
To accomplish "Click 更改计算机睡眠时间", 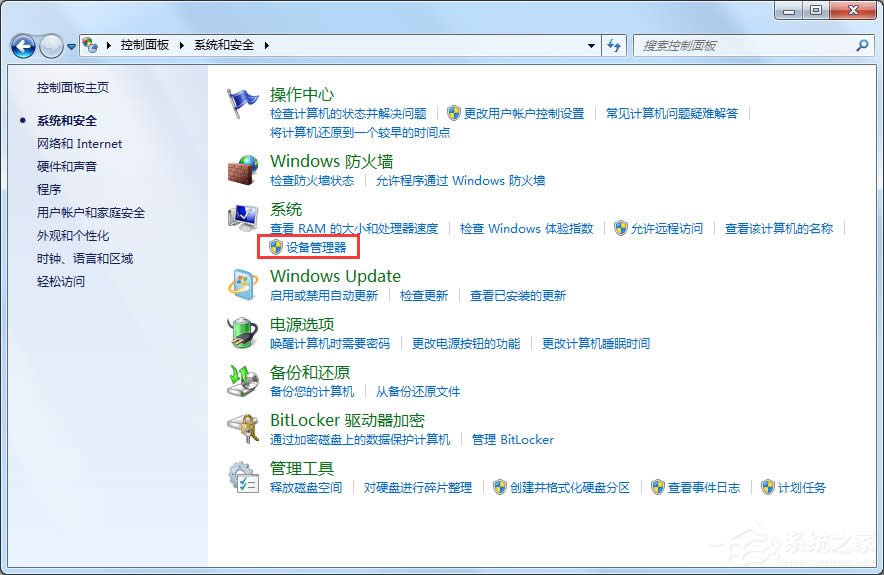I will click(x=595, y=343).
